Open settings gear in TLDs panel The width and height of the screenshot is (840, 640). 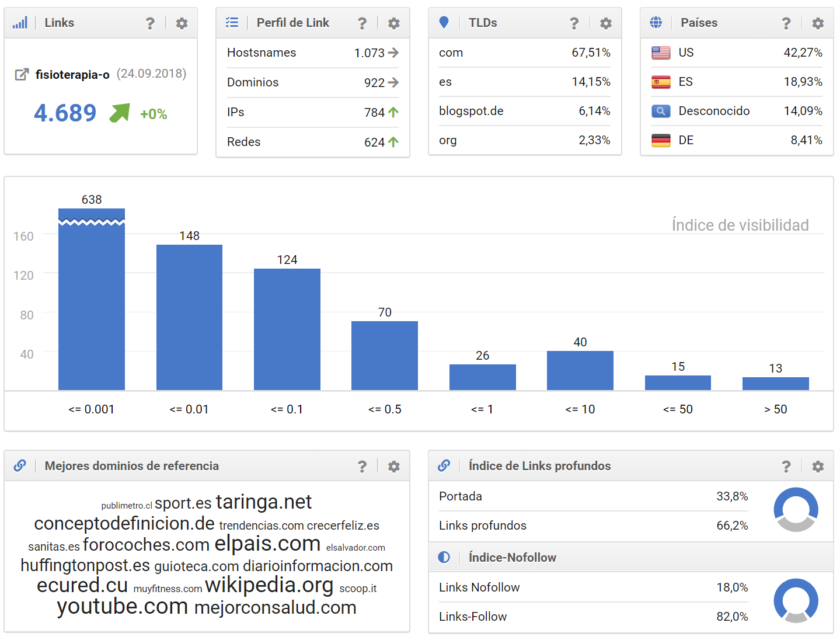click(606, 23)
